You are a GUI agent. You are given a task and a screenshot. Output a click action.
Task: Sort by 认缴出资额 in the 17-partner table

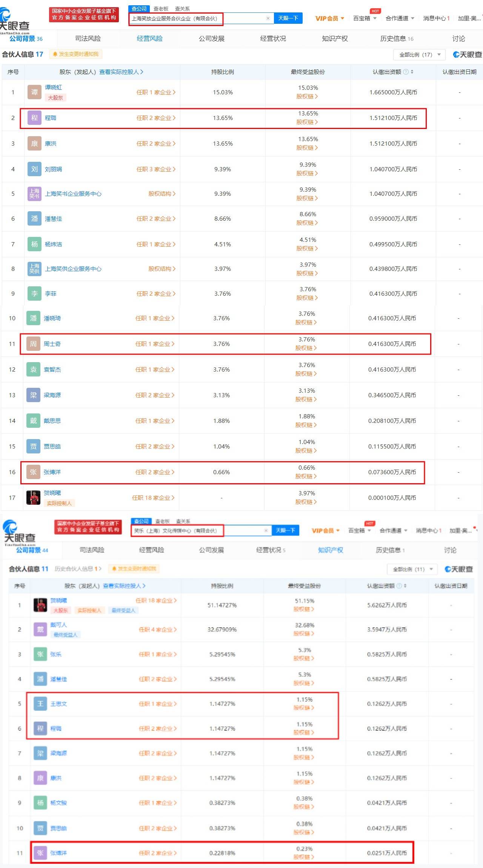click(412, 72)
